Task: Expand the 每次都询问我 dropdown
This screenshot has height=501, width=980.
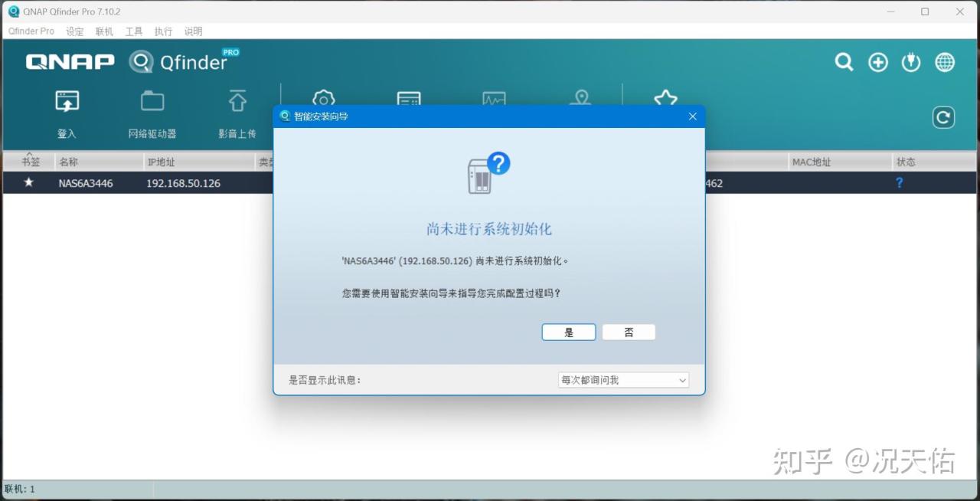Action: 623,380
